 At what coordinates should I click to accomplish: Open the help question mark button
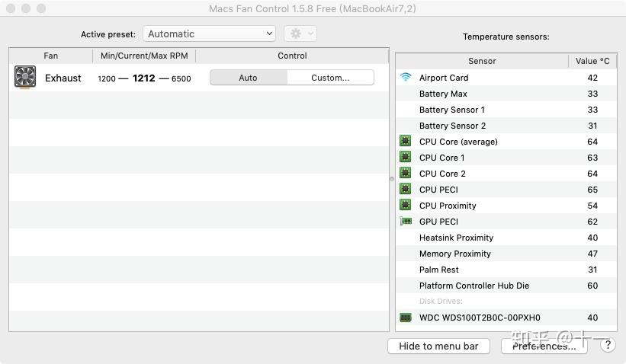[x=608, y=345]
